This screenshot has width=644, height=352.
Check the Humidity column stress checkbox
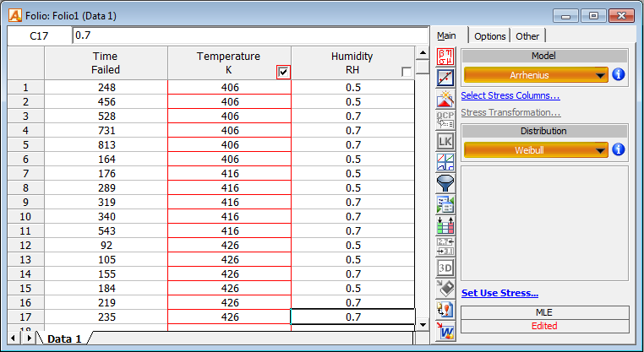(x=407, y=73)
